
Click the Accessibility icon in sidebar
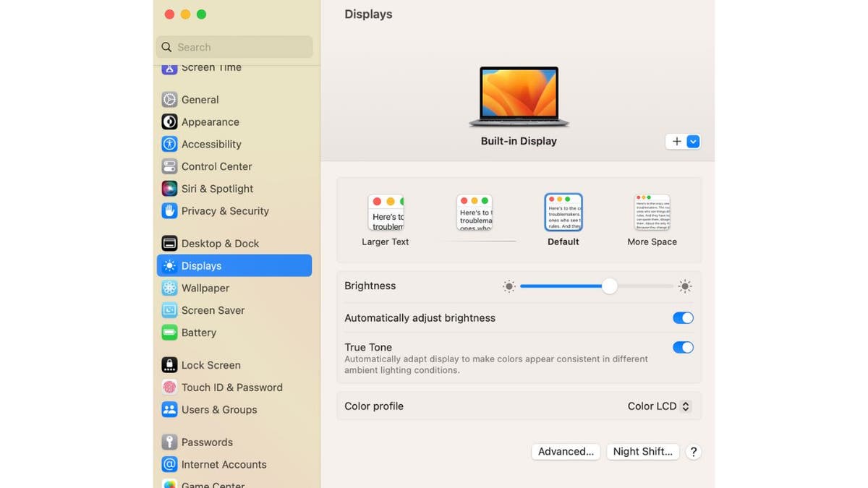(x=169, y=144)
